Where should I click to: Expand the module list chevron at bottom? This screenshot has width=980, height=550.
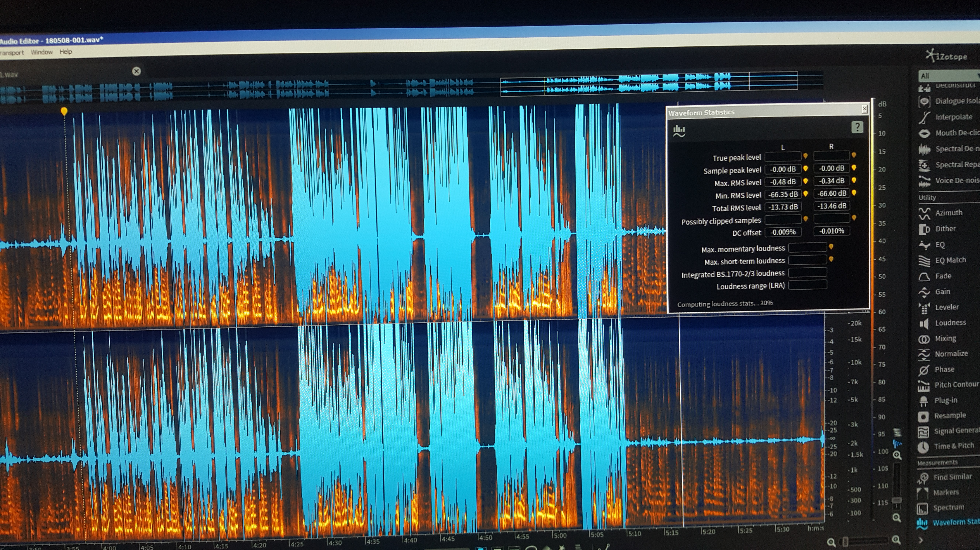tap(921, 540)
